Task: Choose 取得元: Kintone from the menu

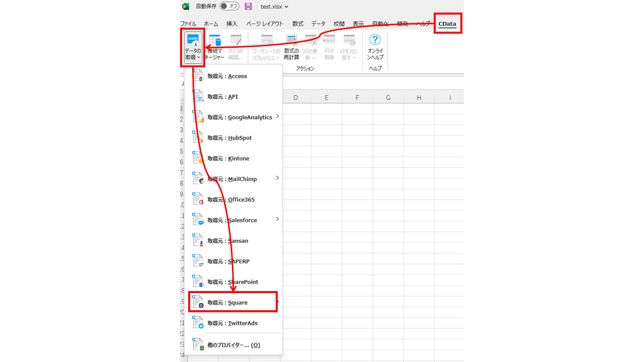Action: point(233,159)
